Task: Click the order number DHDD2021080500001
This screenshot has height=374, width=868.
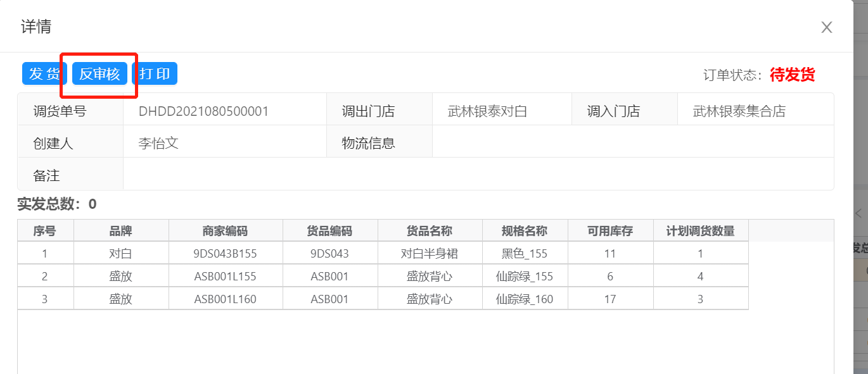Action: pyautogui.click(x=203, y=111)
